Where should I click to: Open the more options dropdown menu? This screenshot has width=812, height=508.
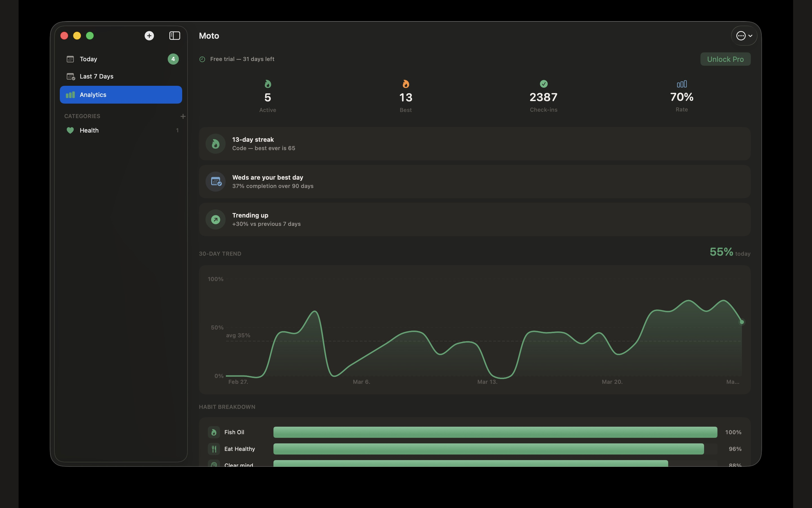pos(744,36)
